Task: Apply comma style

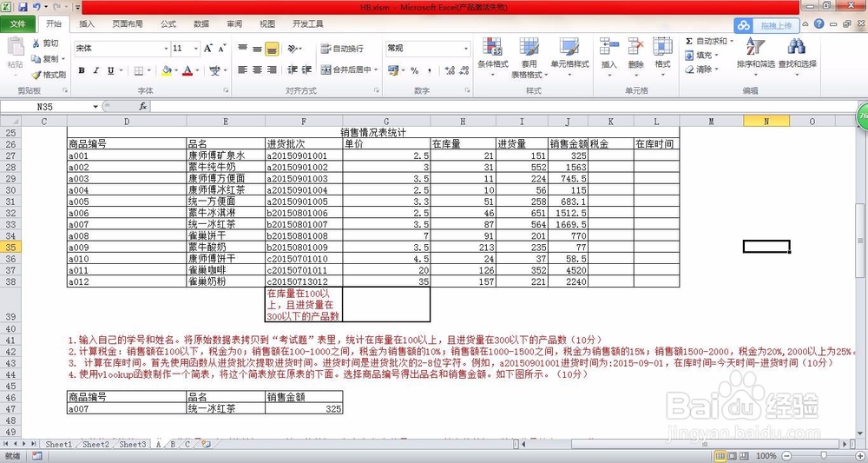Action: click(x=430, y=70)
